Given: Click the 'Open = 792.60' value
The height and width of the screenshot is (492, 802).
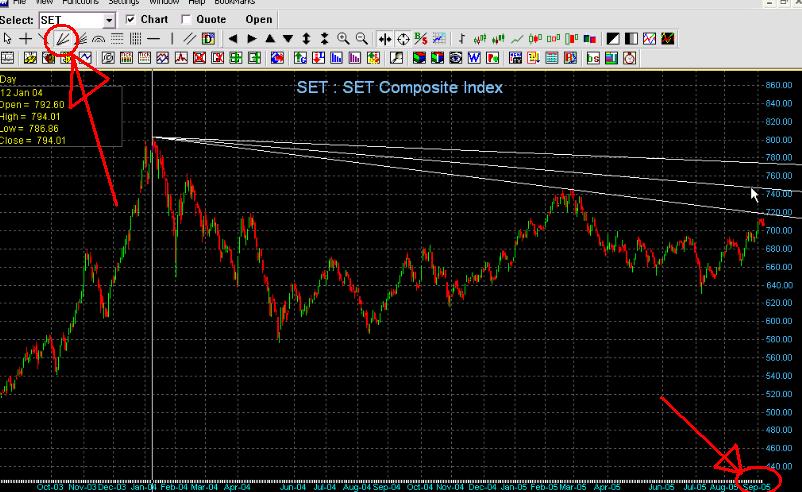Looking at the screenshot, I should [x=32, y=105].
